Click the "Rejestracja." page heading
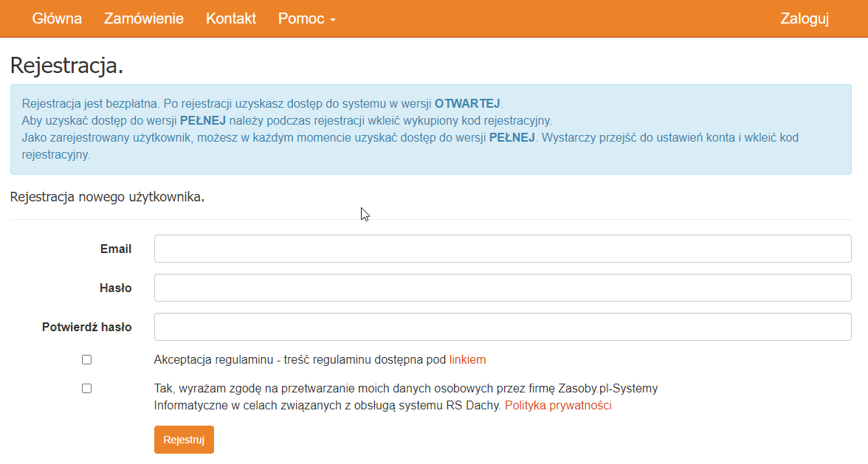This screenshot has height=464, width=868. [66, 65]
